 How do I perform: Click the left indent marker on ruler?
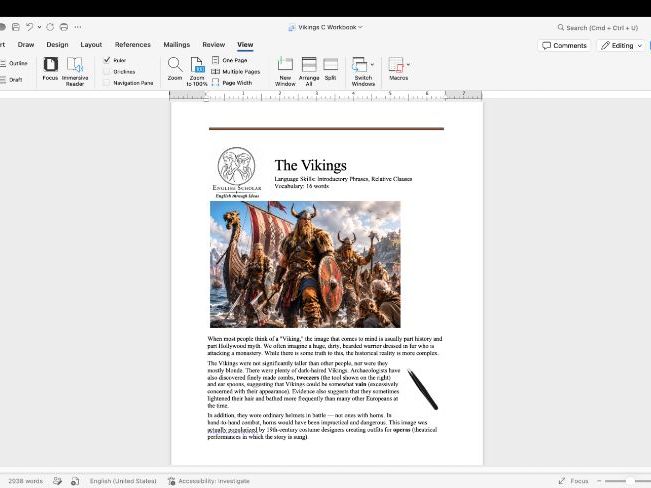pyautogui.click(x=206, y=99)
